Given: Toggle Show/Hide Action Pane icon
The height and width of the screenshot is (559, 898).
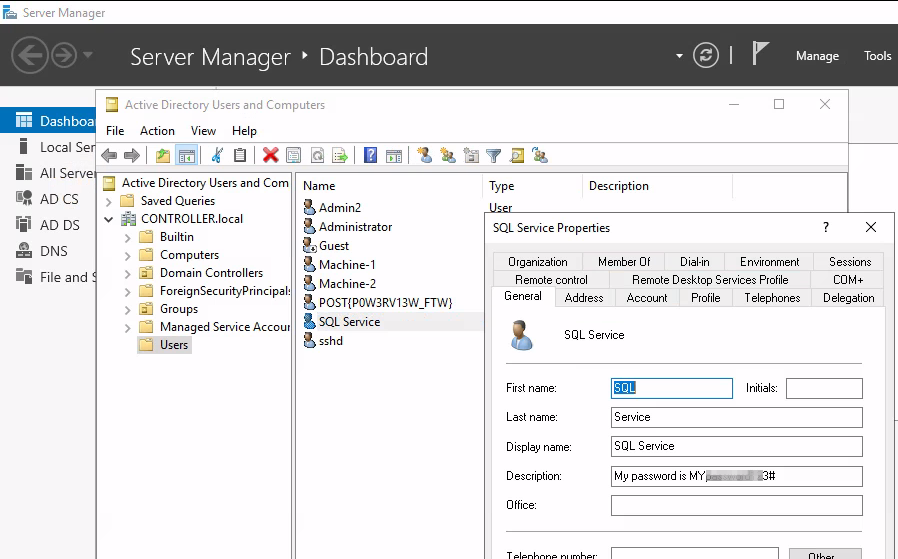Looking at the screenshot, I should pos(393,155).
